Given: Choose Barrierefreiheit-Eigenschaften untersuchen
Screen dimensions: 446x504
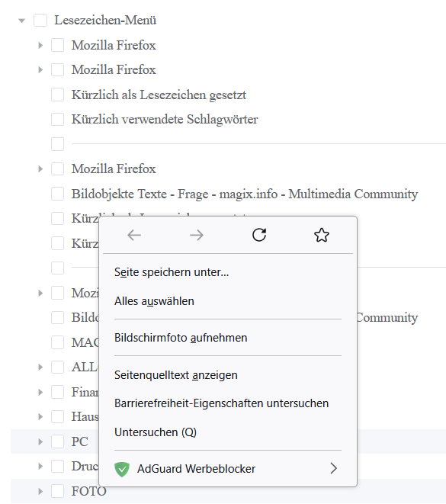Looking at the screenshot, I should coord(228,403).
